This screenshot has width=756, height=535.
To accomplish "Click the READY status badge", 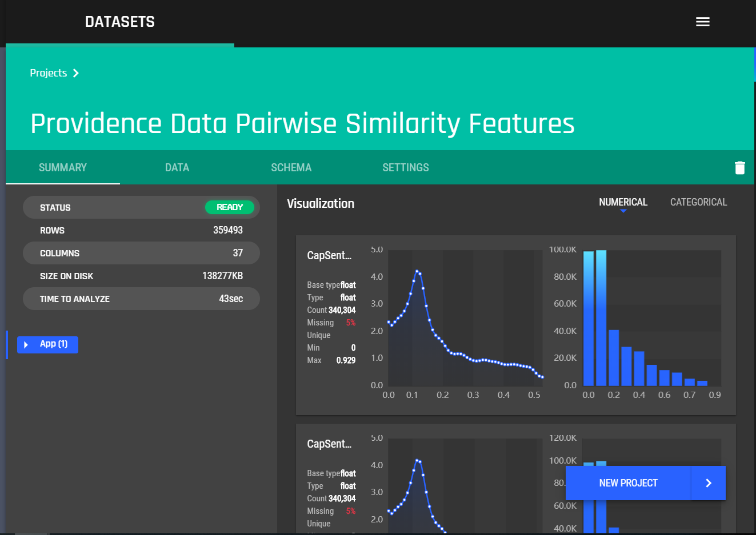I will click(230, 207).
